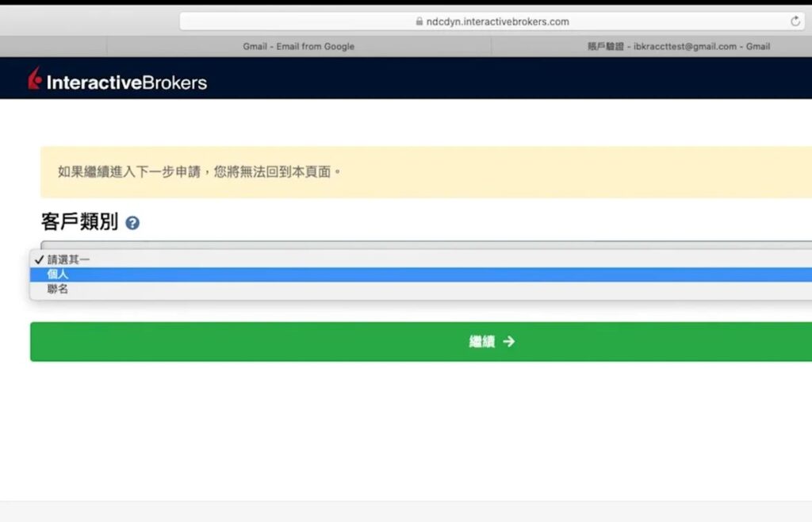The image size is (812, 522).
Task: Click the 客戶類別 heading text
Action: pos(79,222)
